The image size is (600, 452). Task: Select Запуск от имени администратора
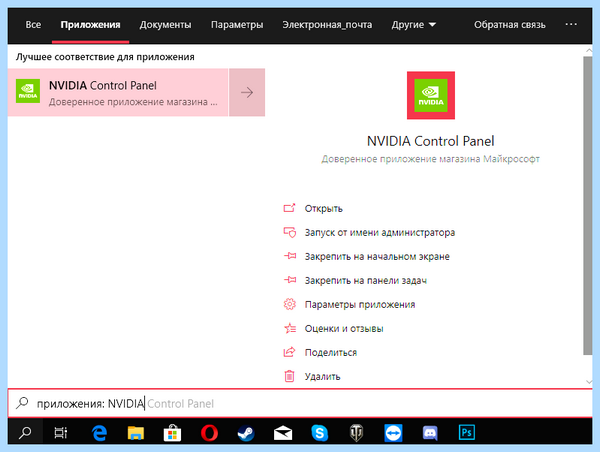(380, 232)
